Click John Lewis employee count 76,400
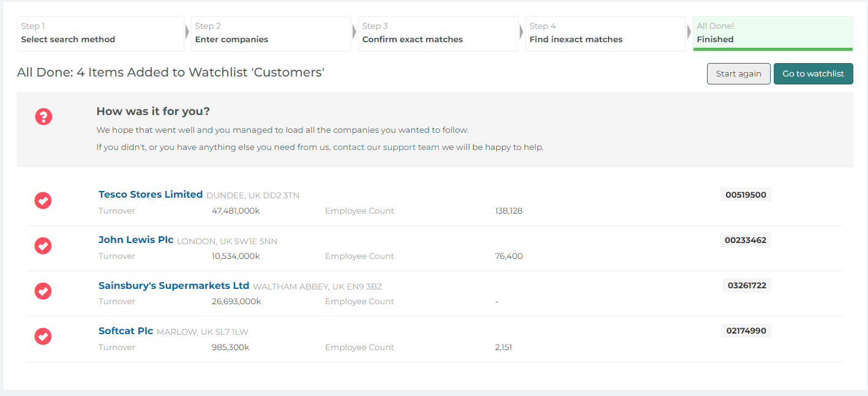The height and width of the screenshot is (396, 868). coord(509,256)
